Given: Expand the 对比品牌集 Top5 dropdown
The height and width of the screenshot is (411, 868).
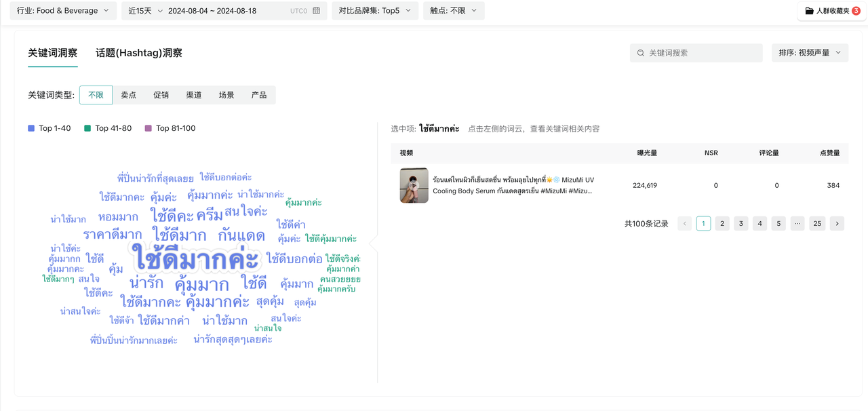Looking at the screenshot, I should 375,11.
